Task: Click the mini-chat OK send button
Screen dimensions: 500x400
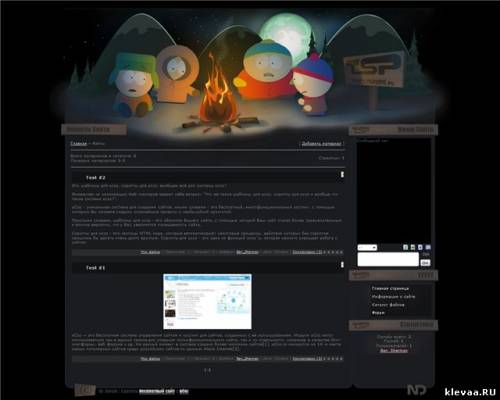Action: tap(425, 263)
